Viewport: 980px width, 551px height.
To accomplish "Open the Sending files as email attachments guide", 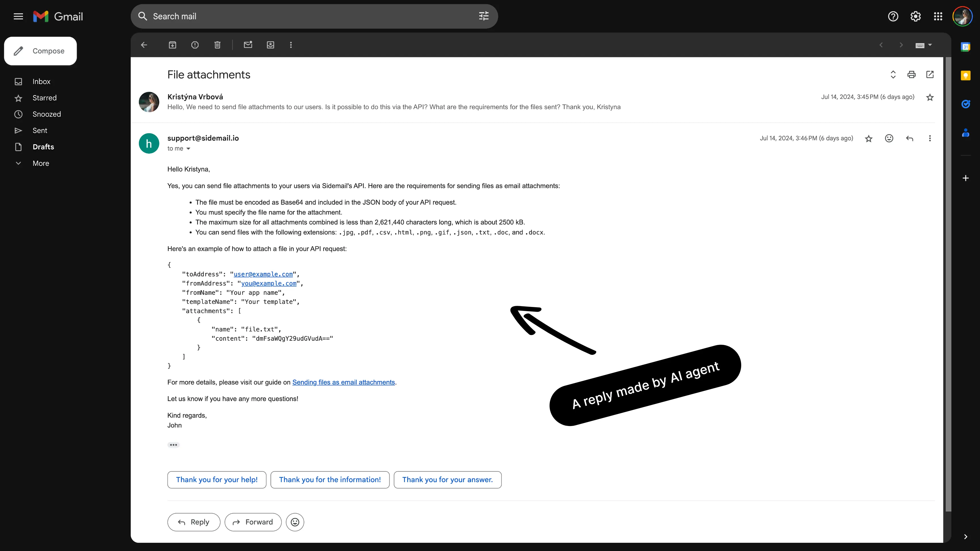I will (343, 382).
